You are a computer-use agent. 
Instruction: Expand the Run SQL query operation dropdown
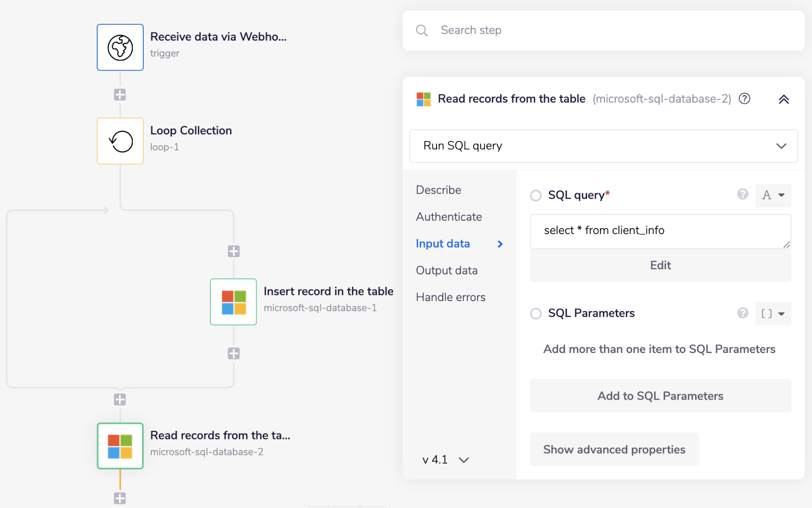[781, 146]
